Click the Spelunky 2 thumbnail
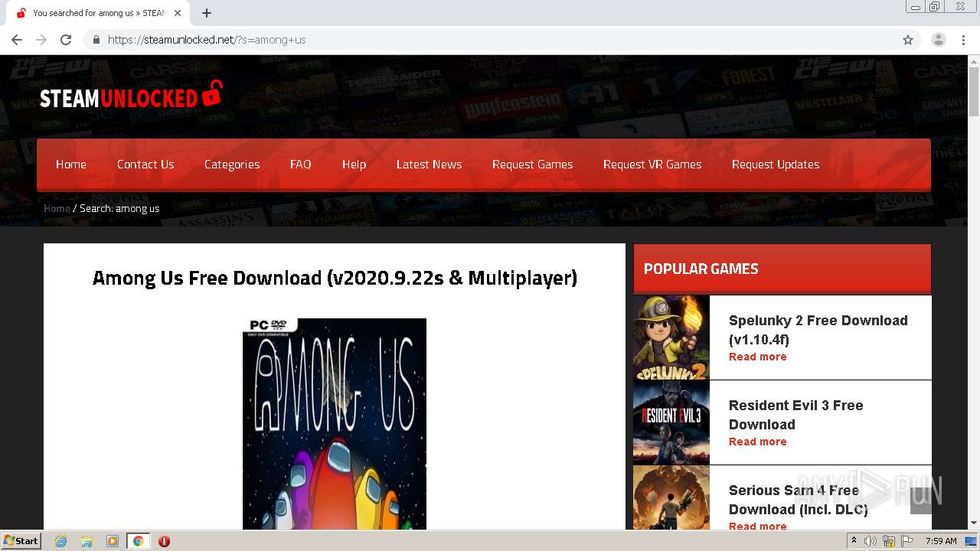 pyautogui.click(x=671, y=337)
